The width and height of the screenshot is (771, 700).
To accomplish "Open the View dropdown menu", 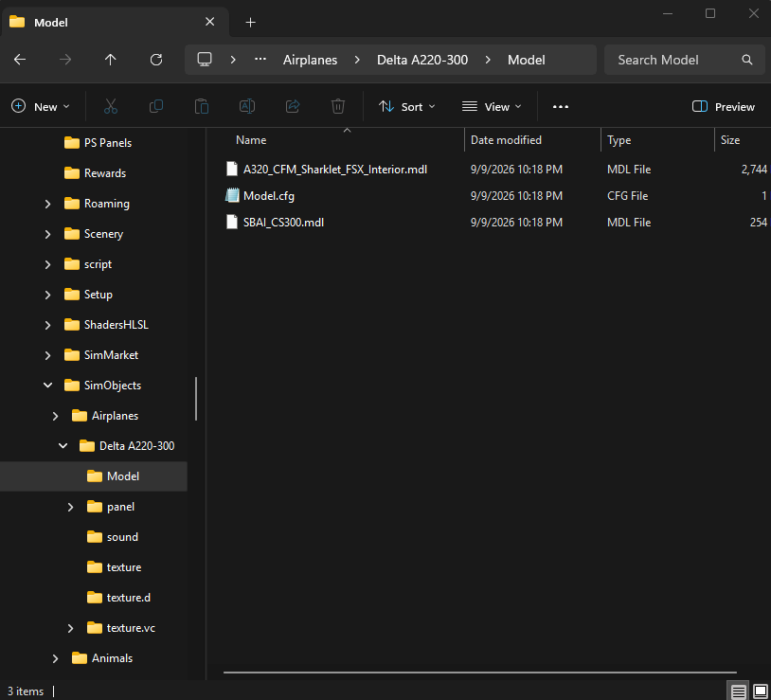I will [492, 107].
